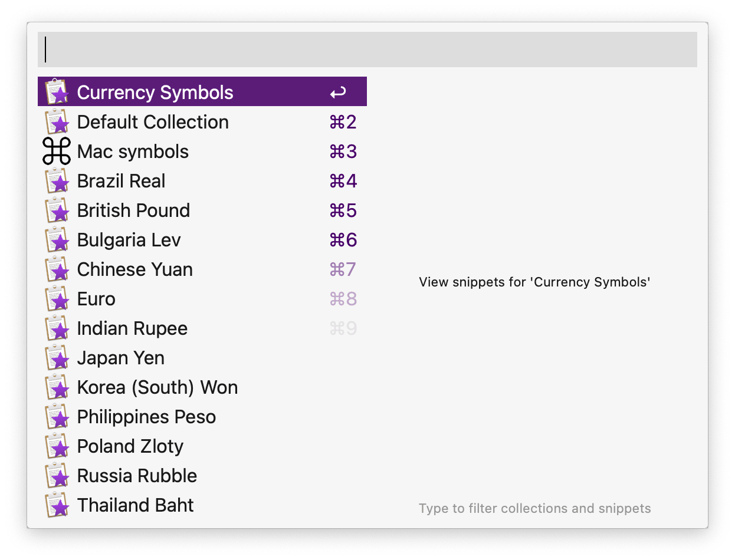The width and height of the screenshot is (735, 560).
Task: Click the ⌘4 shortcut beside Brazil Real
Action: (x=343, y=181)
